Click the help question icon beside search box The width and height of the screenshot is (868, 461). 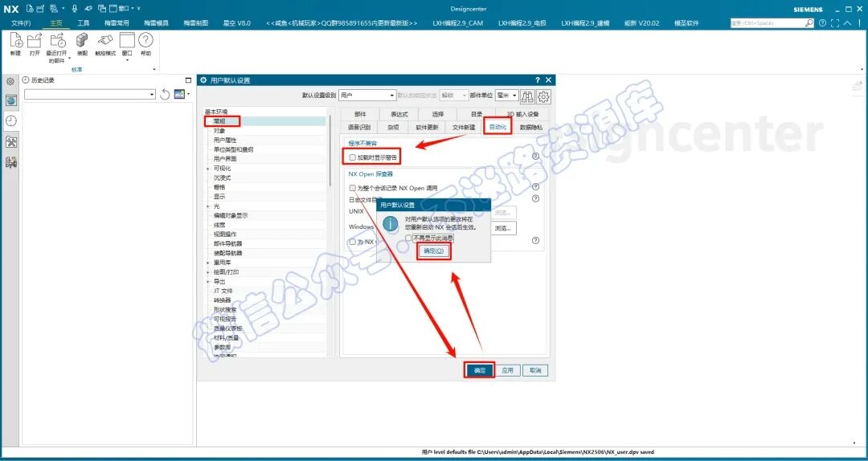[822, 23]
